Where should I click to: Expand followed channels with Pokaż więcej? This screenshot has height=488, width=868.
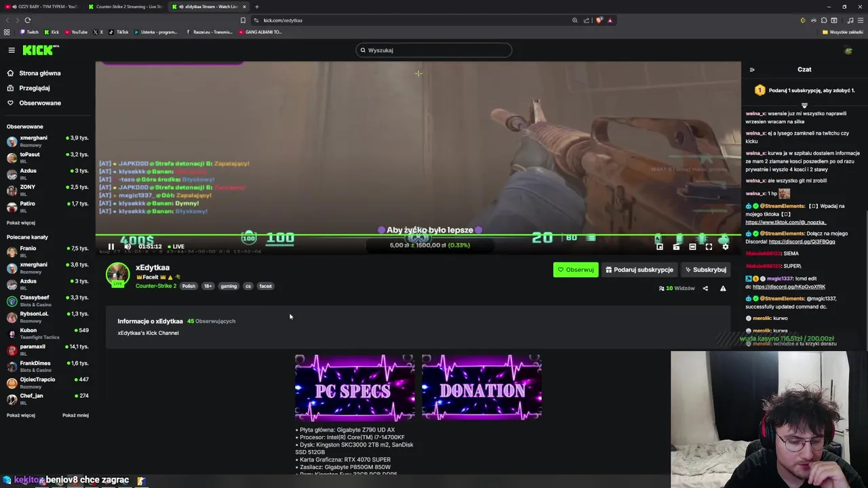coord(21,223)
